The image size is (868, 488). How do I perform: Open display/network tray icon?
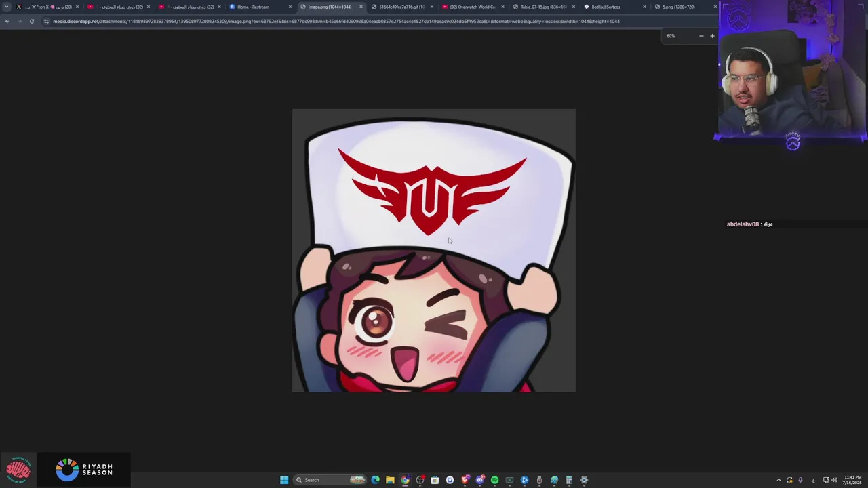point(826,480)
